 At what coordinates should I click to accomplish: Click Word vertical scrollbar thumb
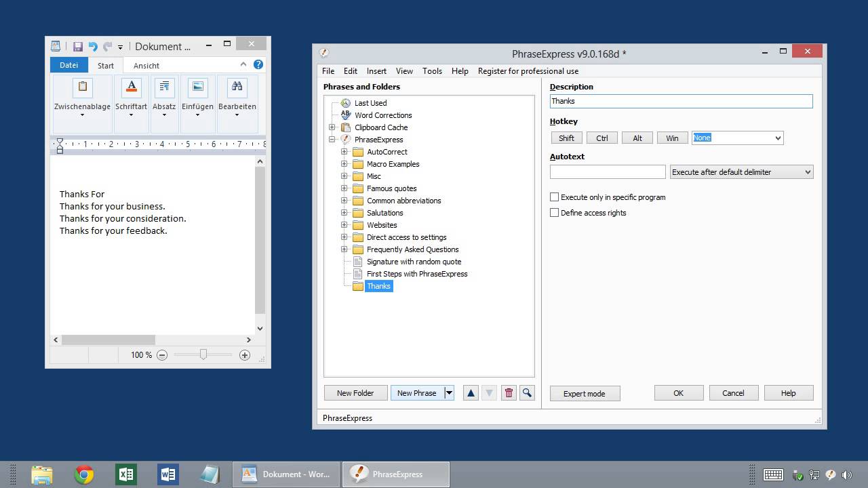tap(260, 240)
